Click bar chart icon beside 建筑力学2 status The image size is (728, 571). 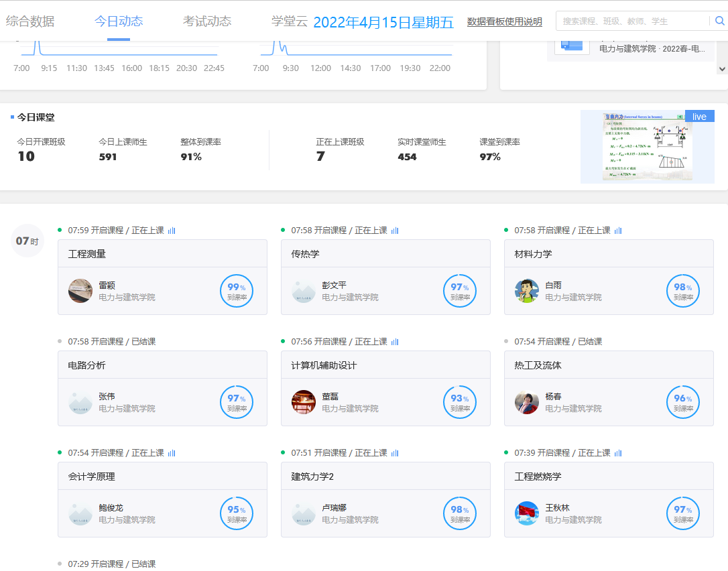[395, 453]
